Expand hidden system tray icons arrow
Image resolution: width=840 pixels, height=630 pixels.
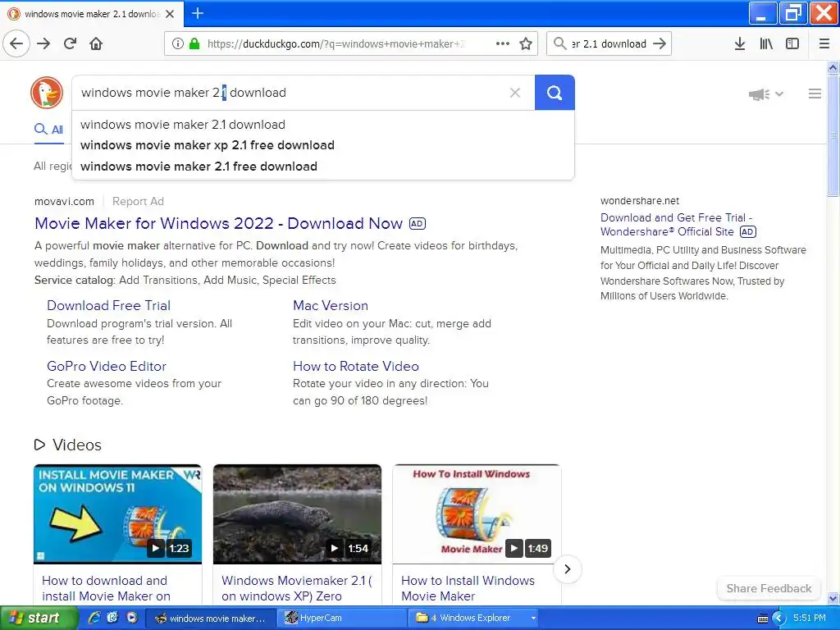tap(778, 619)
